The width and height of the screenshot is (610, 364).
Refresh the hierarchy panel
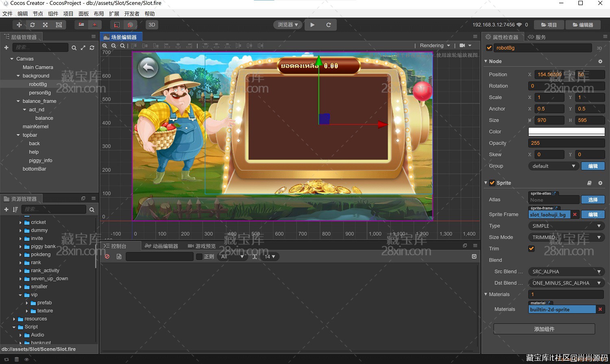pos(92,48)
